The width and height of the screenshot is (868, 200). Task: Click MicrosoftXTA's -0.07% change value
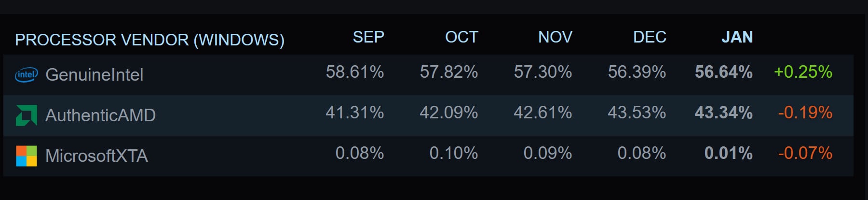(805, 153)
